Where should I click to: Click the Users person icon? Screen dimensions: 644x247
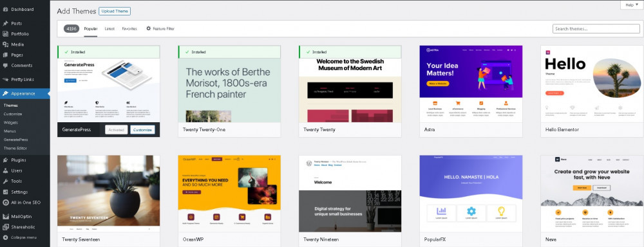coord(5,170)
